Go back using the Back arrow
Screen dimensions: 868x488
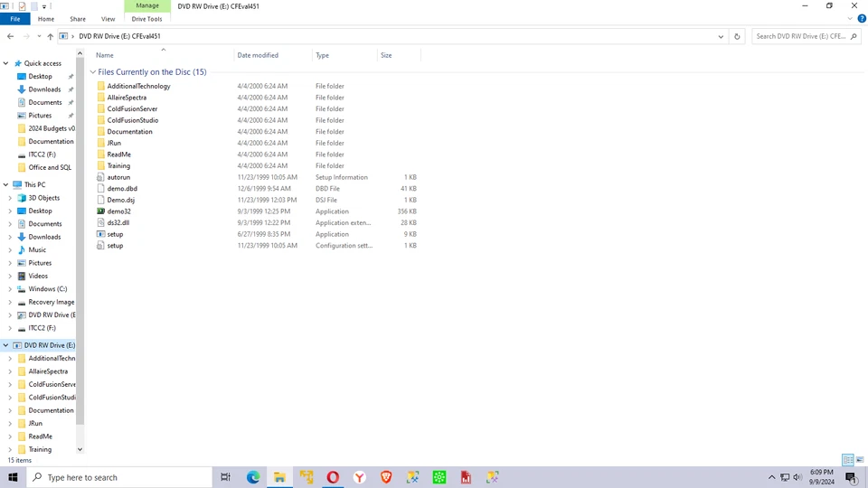click(x=11, y=36)
